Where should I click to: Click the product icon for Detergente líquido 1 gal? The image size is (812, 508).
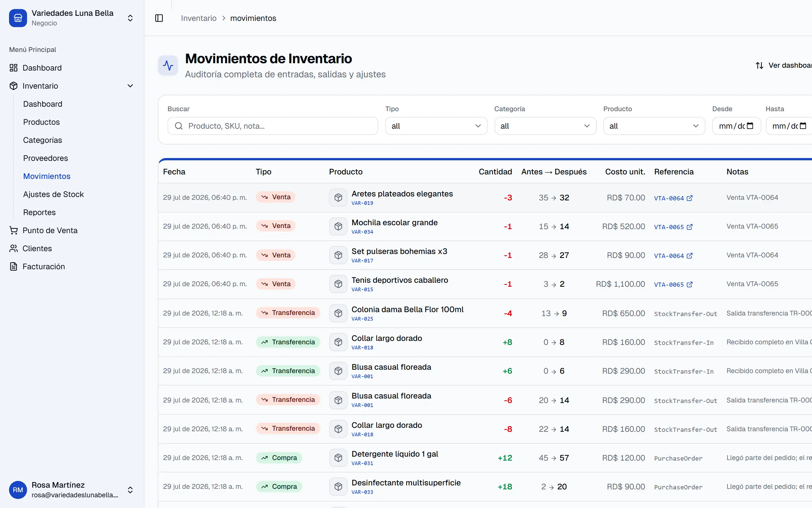click(338, 457)
